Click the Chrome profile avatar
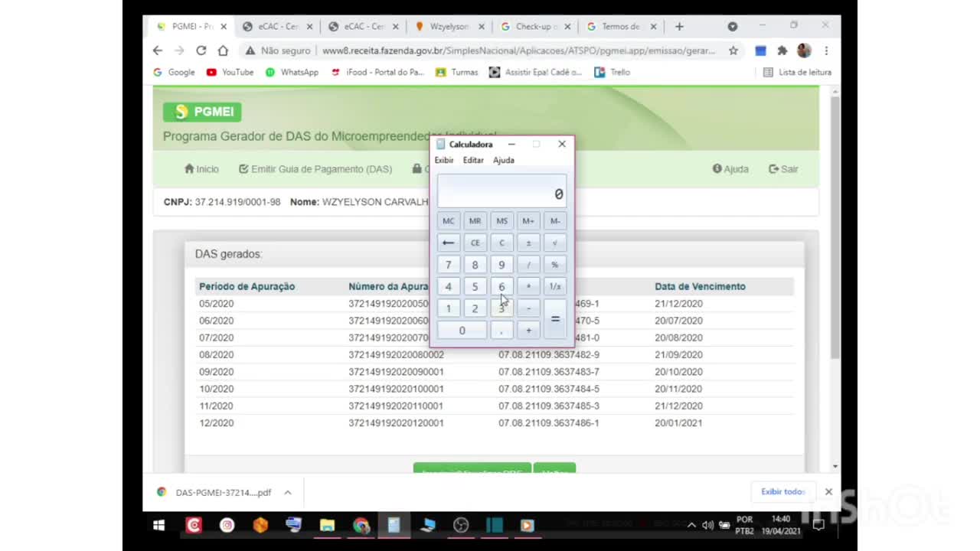Screen dimensions: 980x551 coord(804,51)
